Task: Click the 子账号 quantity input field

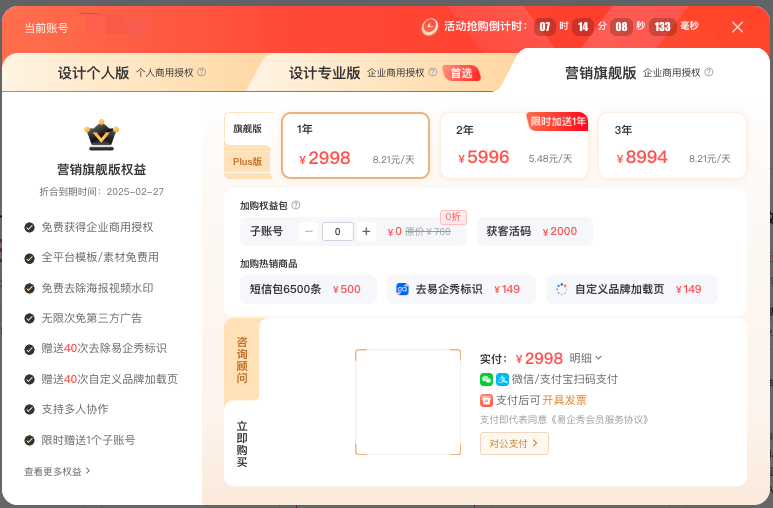Action: [x=338, y=231]
